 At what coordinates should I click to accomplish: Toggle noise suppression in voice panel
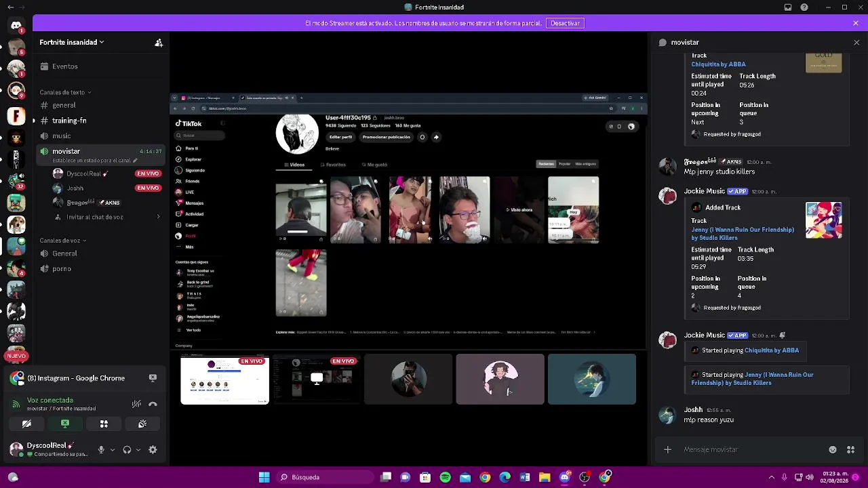point(136,404)
